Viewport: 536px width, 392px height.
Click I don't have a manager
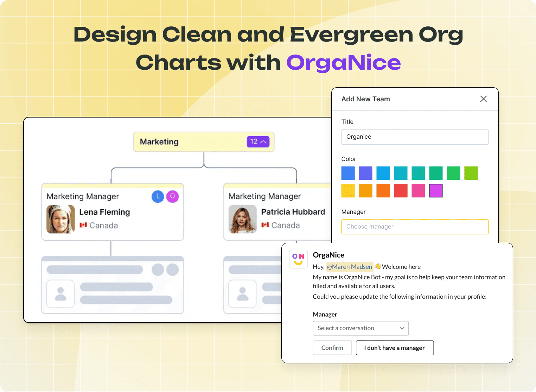click(x=395, y=348)
